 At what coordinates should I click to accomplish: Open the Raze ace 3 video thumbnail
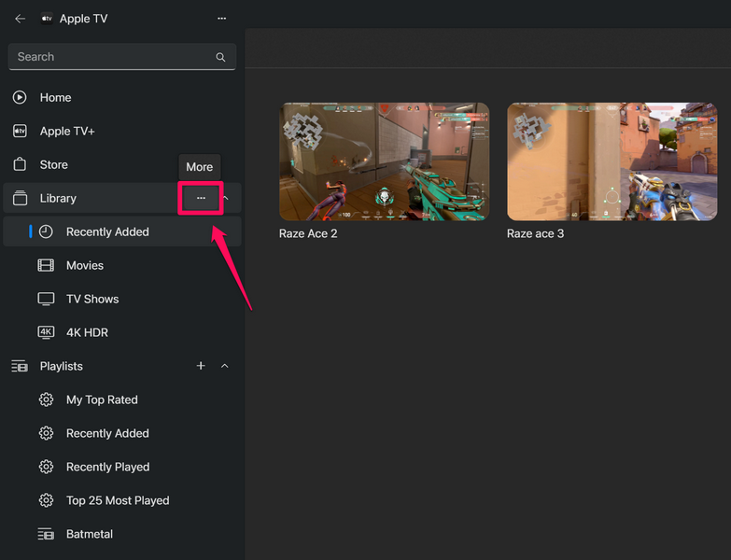point(612,161)
